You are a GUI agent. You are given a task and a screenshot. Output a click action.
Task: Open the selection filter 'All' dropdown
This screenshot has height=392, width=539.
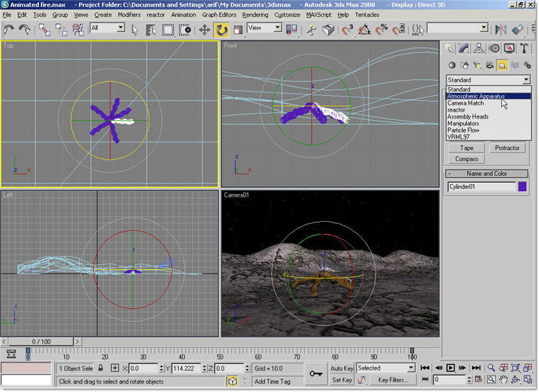(x=108, y=28)
